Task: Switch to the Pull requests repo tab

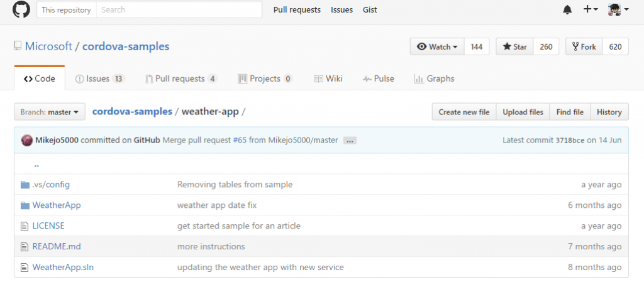Action: pyautogui.click(x=181, y=79)
